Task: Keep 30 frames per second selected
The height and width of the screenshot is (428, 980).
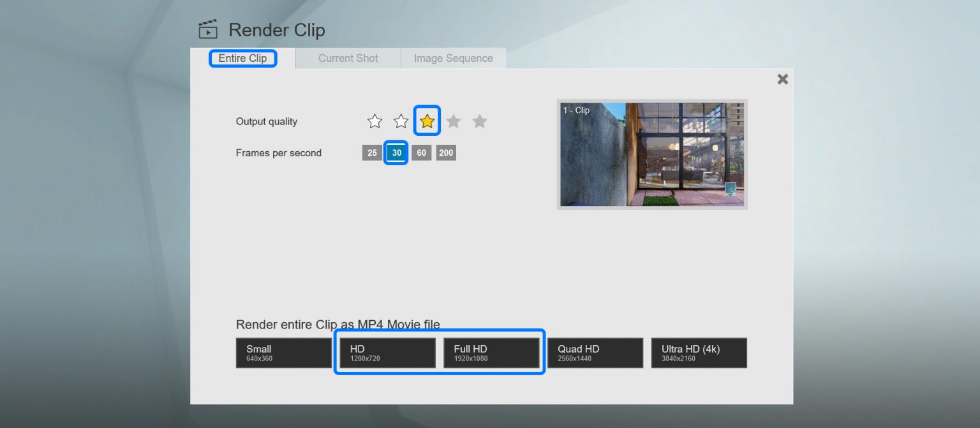Action: coord(396,152)
